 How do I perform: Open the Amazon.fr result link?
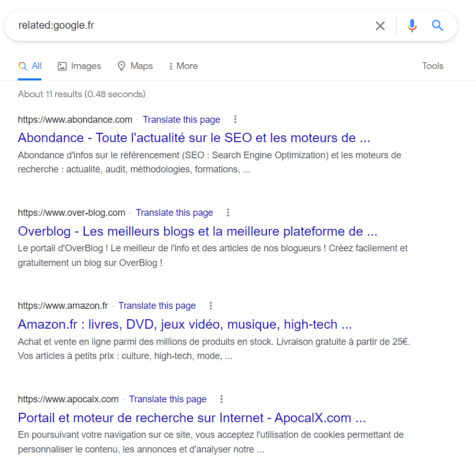click(185, 324)
